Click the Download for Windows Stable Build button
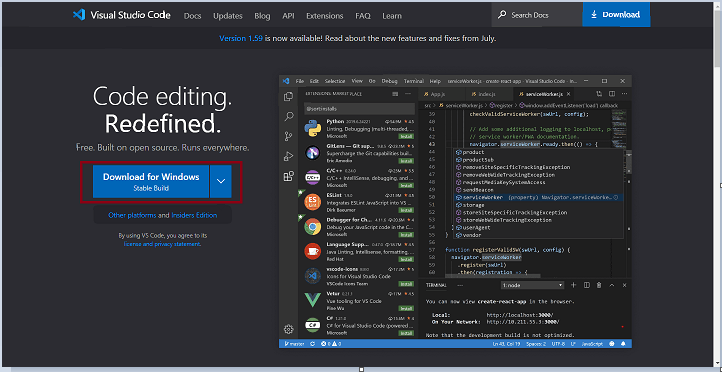722x372 pixels. coord(151,181)
